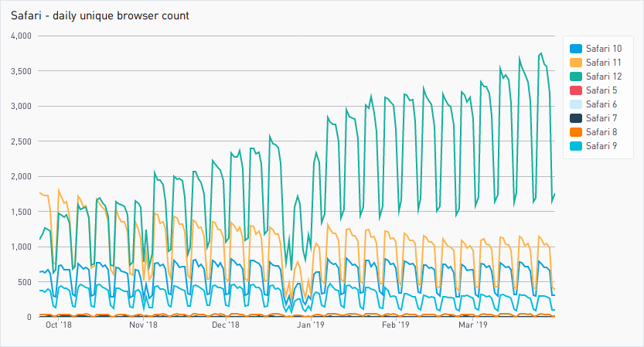Click the 4,000 y-axis label

(22, 36)
